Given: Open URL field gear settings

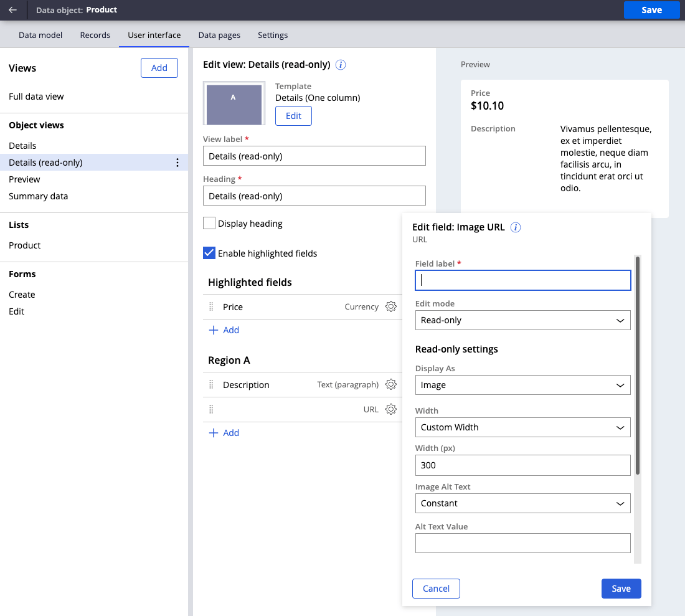Looking at the screenshot, I should coord(391,409).
